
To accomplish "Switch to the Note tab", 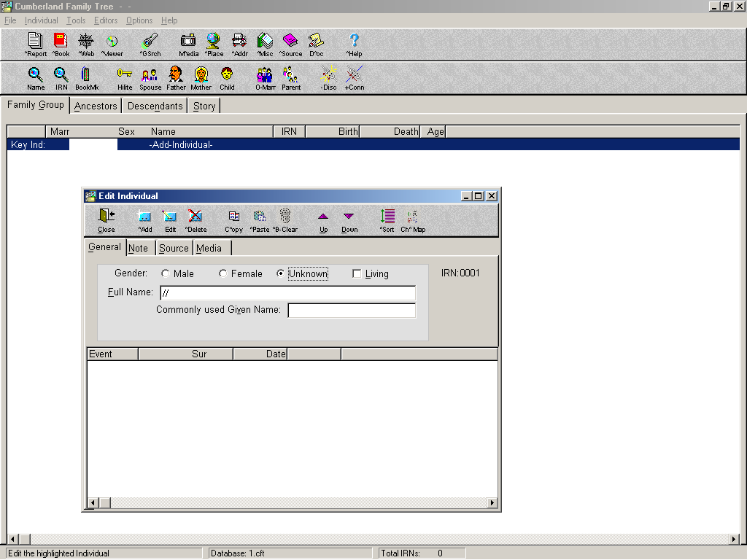I will pos(138,249).
